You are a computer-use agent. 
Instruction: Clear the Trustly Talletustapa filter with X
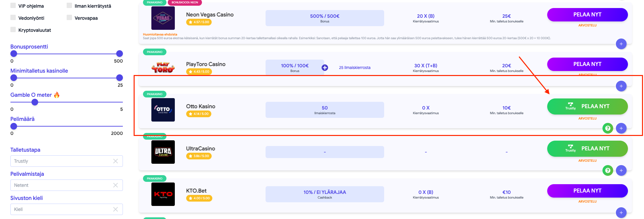tap(116, 161)
